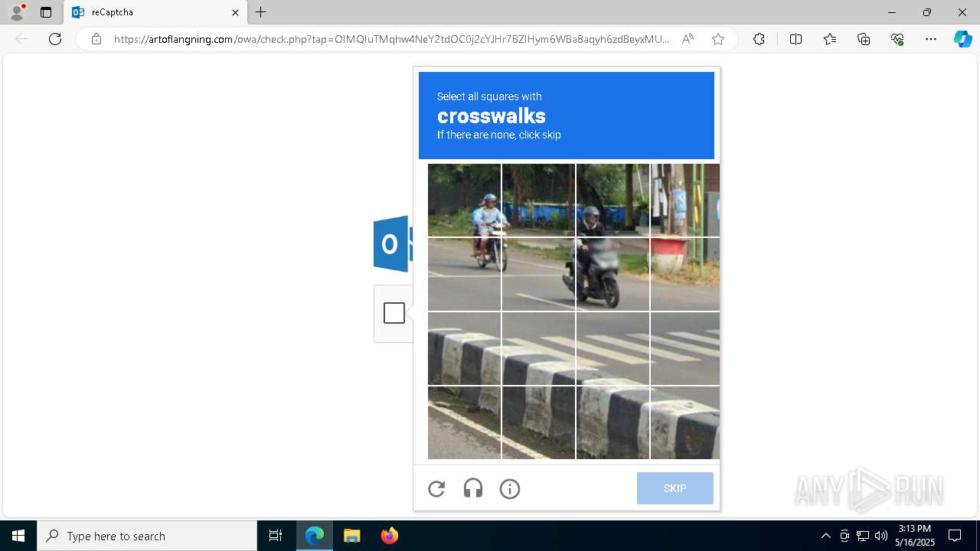Open the notification center icon
980x551 pixels.
click(x=955, y=536)
